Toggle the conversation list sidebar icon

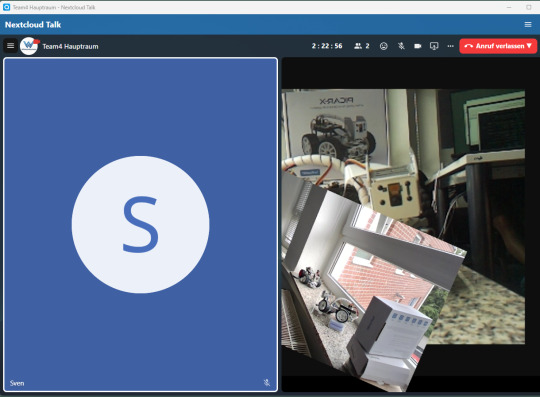click(11, 46)
